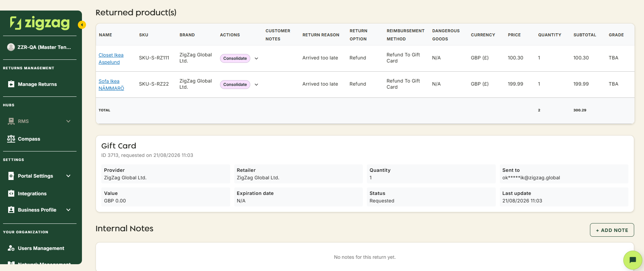
Task: Click the total subtotal 300.29
Action: (580, 110)
